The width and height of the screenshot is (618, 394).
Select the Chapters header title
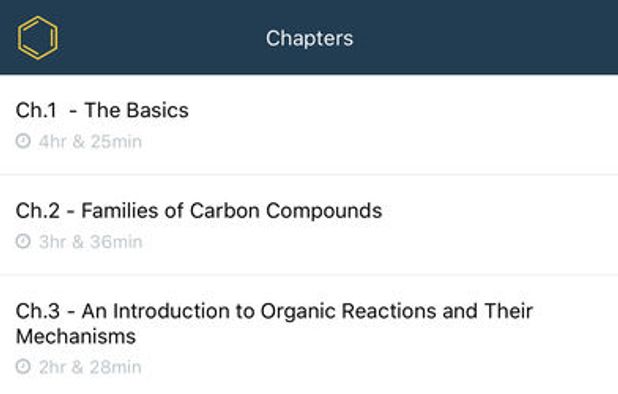pos(309,38)
